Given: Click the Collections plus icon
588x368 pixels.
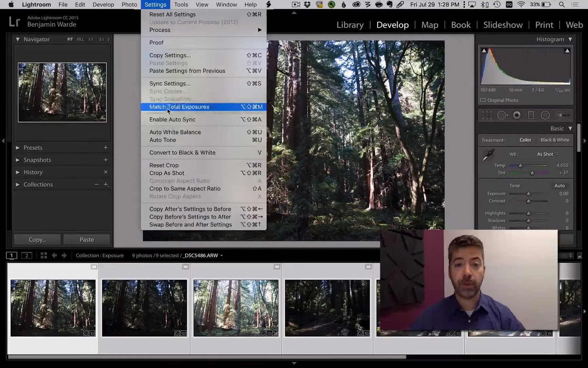Looking at the screenshot, I should click(106, 184).
